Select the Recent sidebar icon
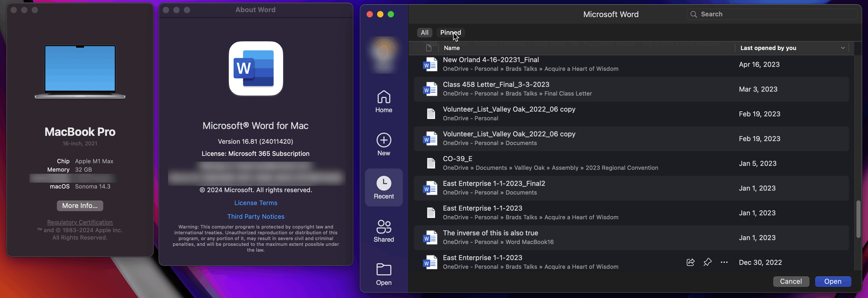This screenshot has height=298, width=868. tap(383, 187)
